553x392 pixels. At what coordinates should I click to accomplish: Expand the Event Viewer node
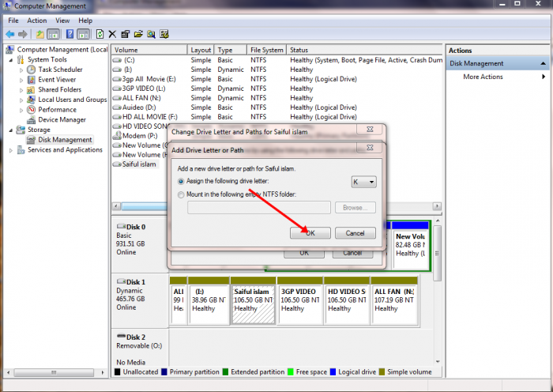click(21, 80)
